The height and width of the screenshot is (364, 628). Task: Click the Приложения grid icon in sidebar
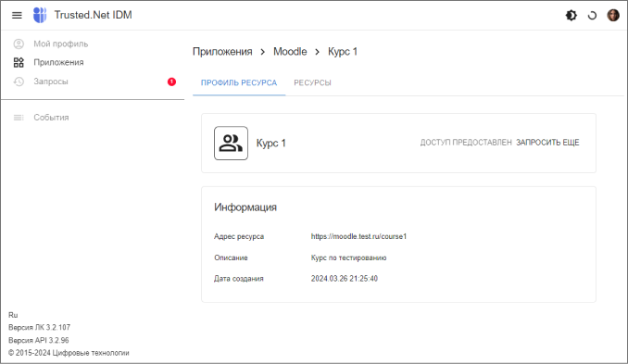(19, 62)
